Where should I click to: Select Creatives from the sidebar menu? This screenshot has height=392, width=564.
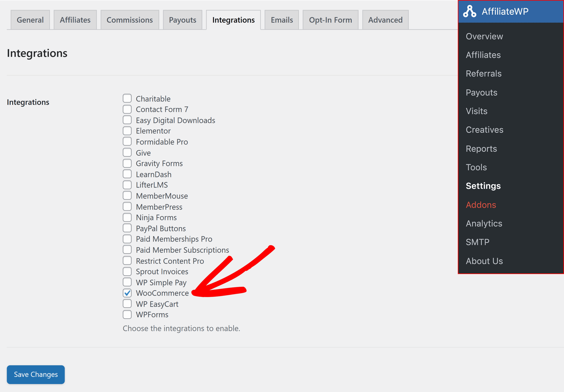(484, 130)
